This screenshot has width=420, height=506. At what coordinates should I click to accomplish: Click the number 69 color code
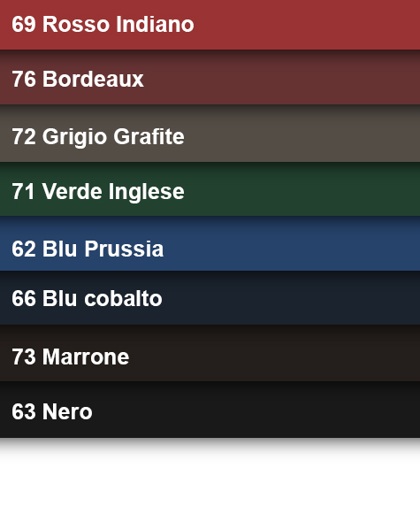[24, 24]
